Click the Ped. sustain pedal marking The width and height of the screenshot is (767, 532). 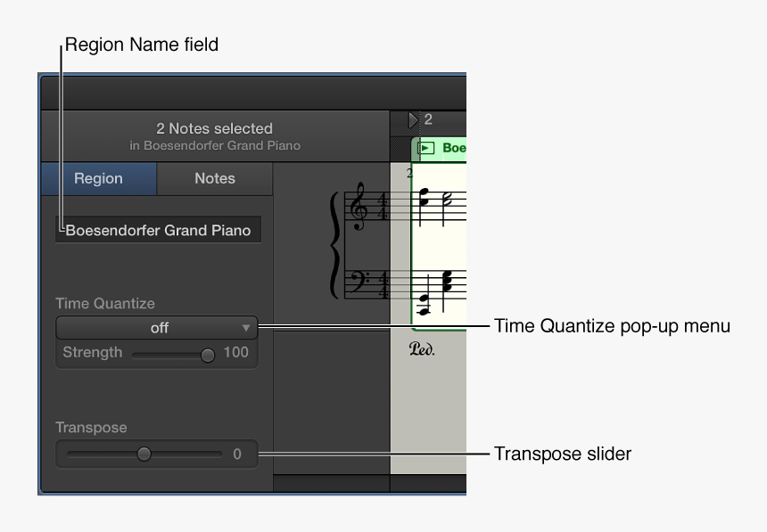click(422, 348)
